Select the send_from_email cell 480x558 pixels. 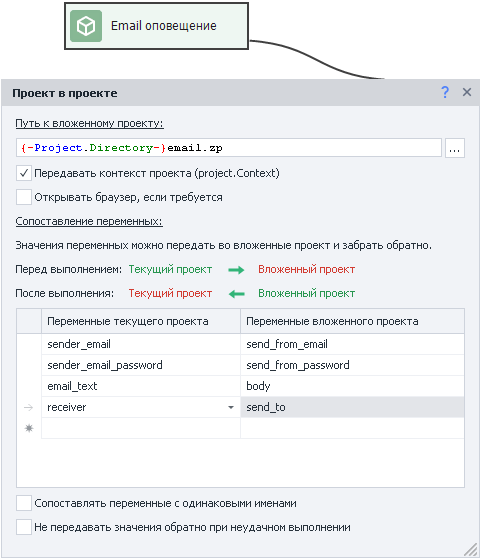click(x=352, y=344)
